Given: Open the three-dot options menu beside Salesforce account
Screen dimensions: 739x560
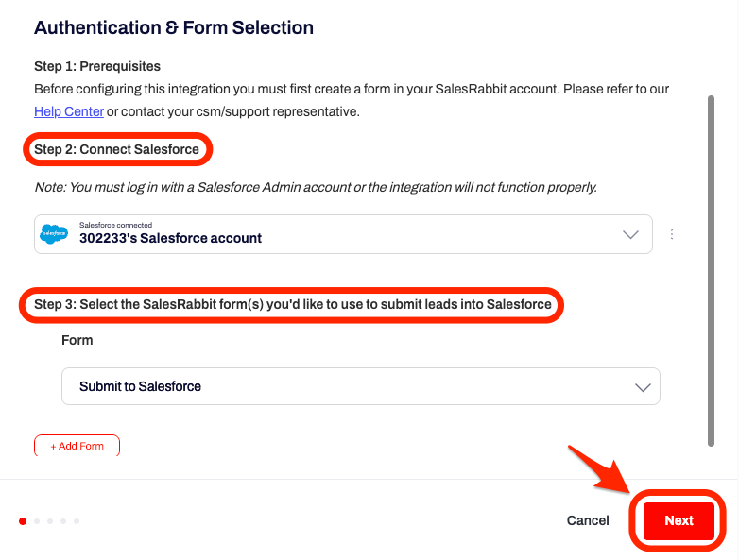Looking at the screenshot, I should point(672,234).
